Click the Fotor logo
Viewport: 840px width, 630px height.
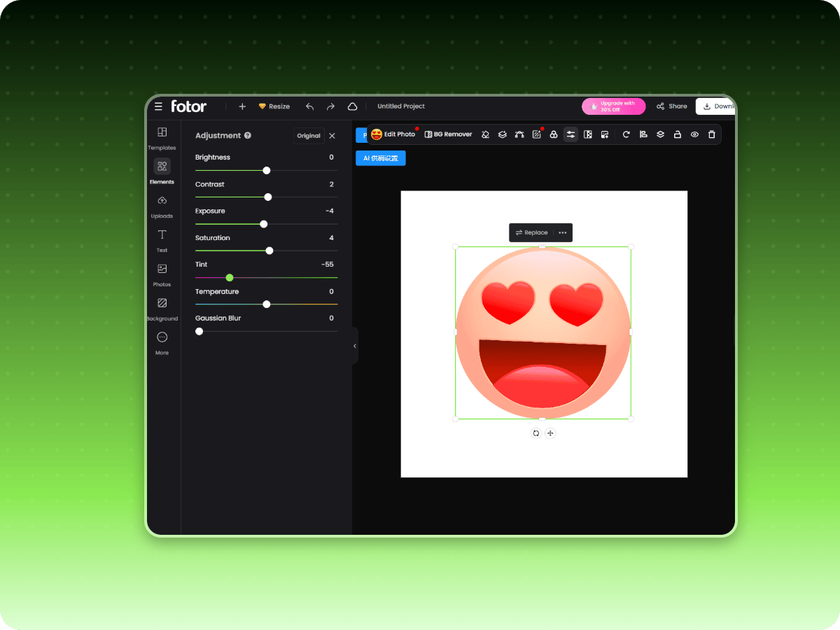tap(189, 106)
